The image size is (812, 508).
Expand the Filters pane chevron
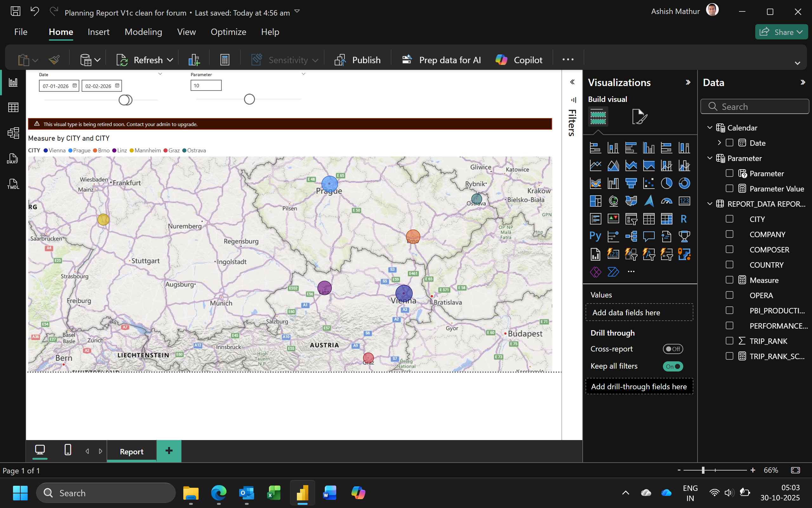pos(573,82)
